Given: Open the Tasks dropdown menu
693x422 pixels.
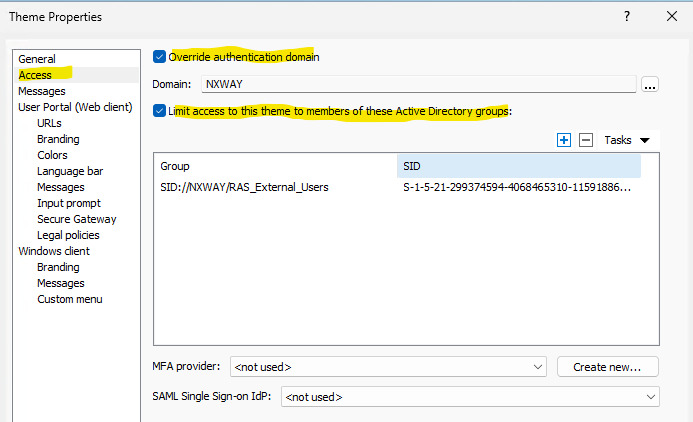Looking at the screenshot, I should [627, 141].
